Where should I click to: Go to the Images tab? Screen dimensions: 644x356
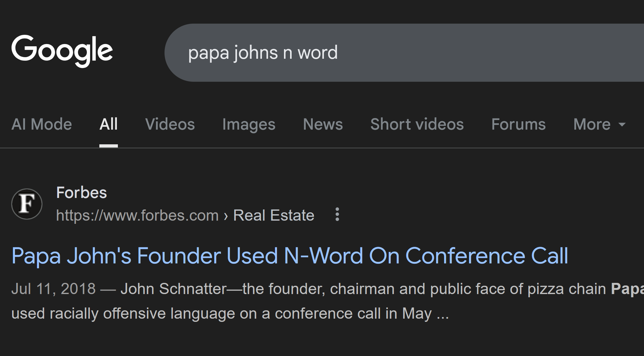click(249, 124)
